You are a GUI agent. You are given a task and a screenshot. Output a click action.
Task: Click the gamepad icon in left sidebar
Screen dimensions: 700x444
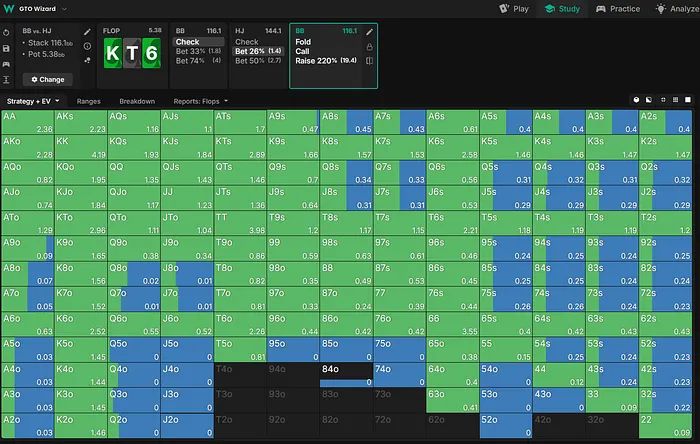pyautogui.click(x=8, y=63)
